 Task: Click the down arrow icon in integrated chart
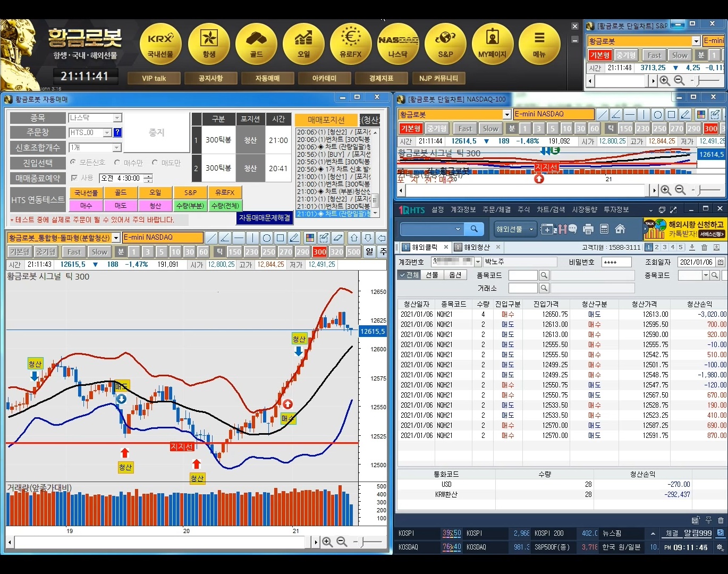368,238
